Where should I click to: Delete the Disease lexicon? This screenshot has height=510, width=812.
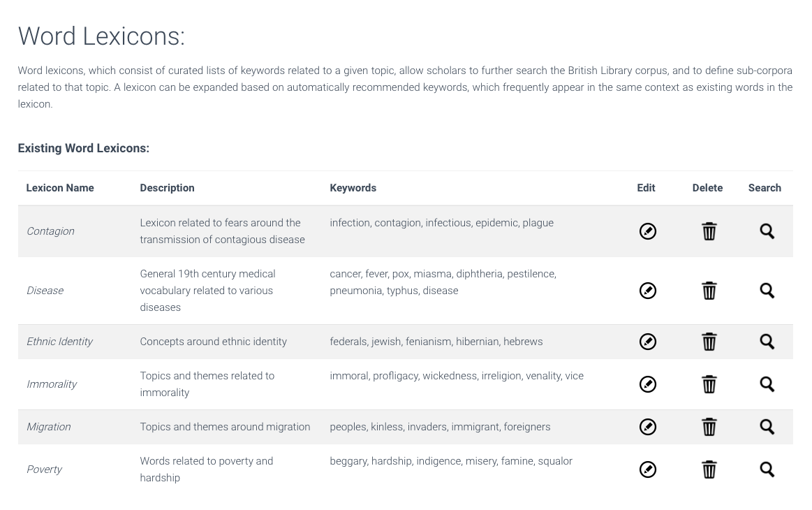tap(709, 291)
